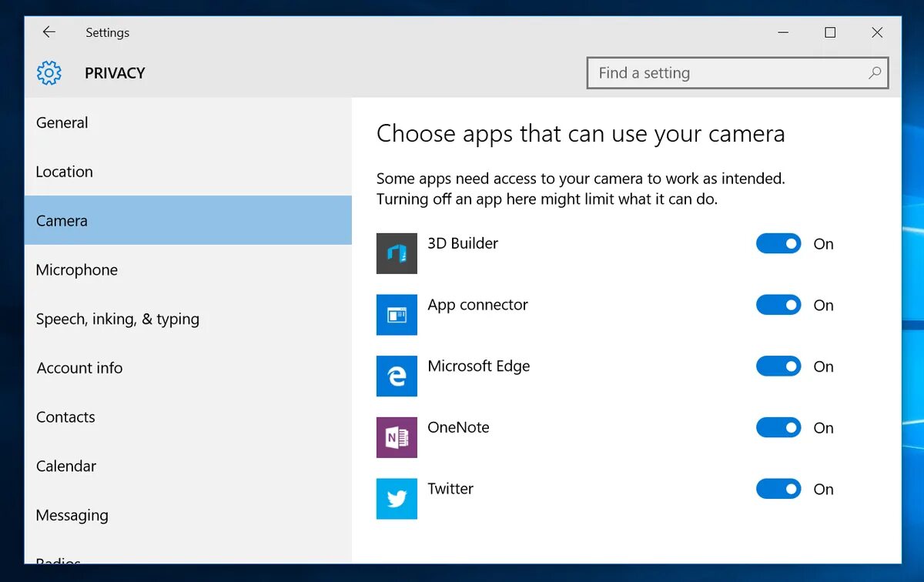Image resolution: width=924 pixels, height=582 pixels.
Task: Click the OneNote app name
Action: [458, 427]
